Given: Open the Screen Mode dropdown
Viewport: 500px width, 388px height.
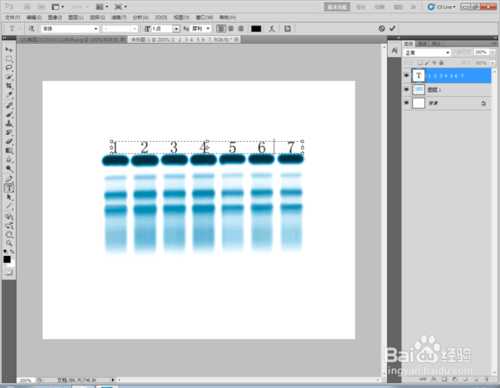Looking at the screenshot, I should pos(121,7).
